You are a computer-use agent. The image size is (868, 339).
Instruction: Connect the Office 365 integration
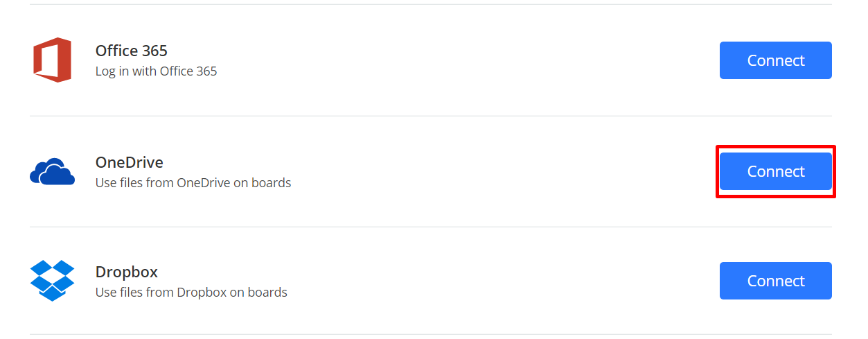point(775,60)
